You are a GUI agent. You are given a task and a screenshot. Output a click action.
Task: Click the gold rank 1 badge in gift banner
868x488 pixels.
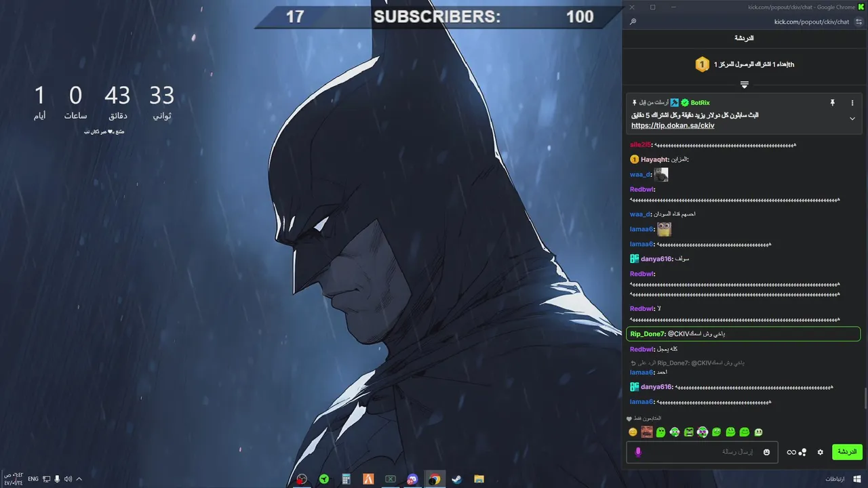coord(702,64)
